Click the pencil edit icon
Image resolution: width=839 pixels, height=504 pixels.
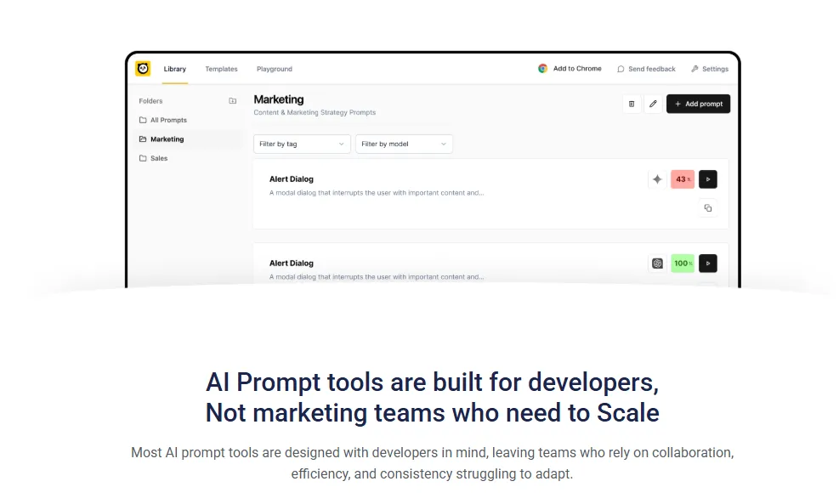point(653,104)
